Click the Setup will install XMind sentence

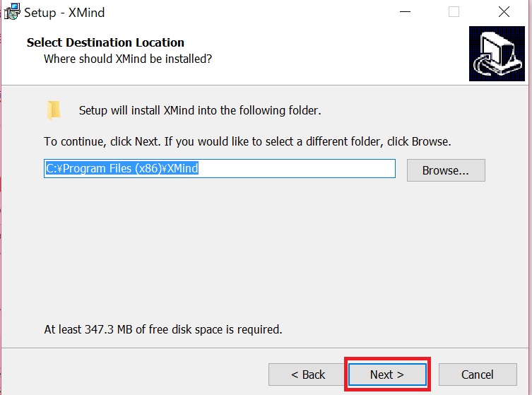coord(200,111)
